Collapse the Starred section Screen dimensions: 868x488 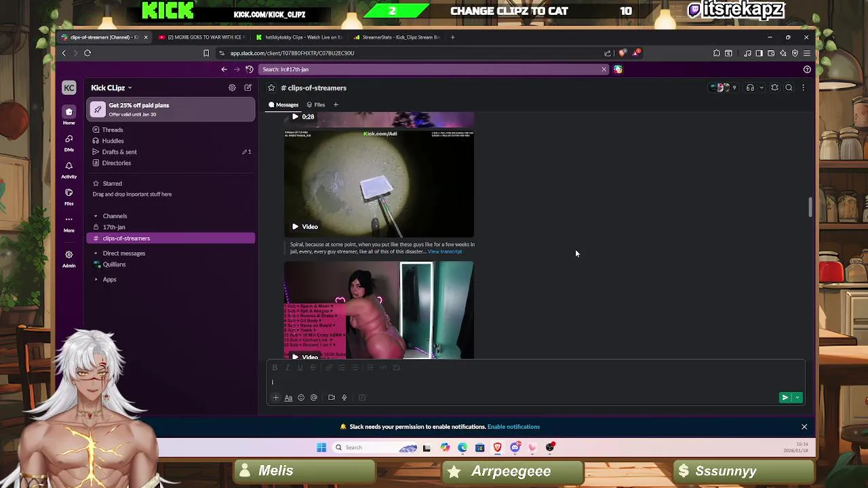[96, 184]
